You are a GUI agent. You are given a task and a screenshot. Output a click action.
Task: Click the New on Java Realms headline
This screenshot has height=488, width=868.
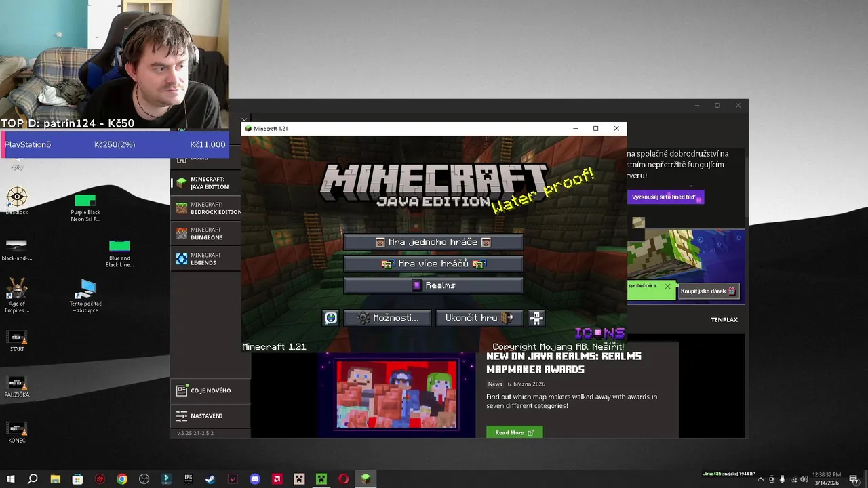coord(564,363)
